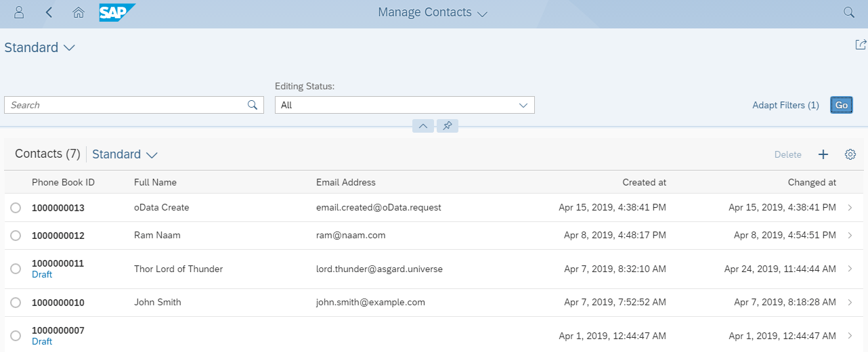868x352 pixels.
Task: Open Adapt Filters dialog
Action: coord(785,105)
